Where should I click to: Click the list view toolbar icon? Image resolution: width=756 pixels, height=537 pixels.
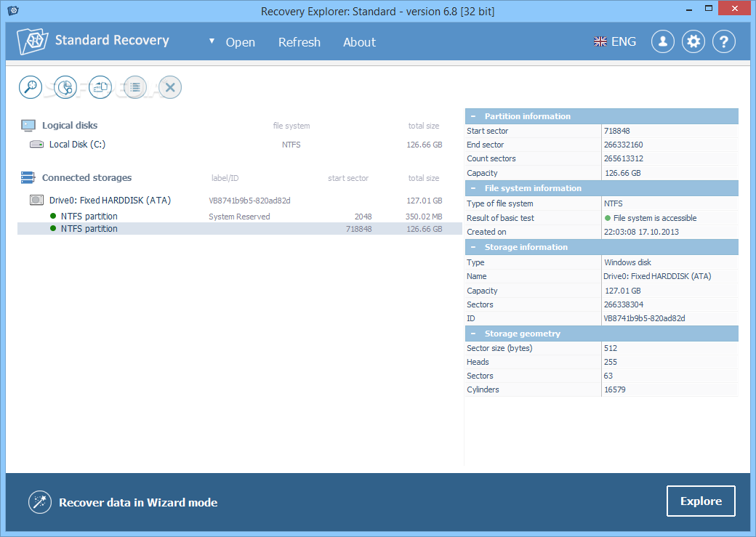(135, 87)
